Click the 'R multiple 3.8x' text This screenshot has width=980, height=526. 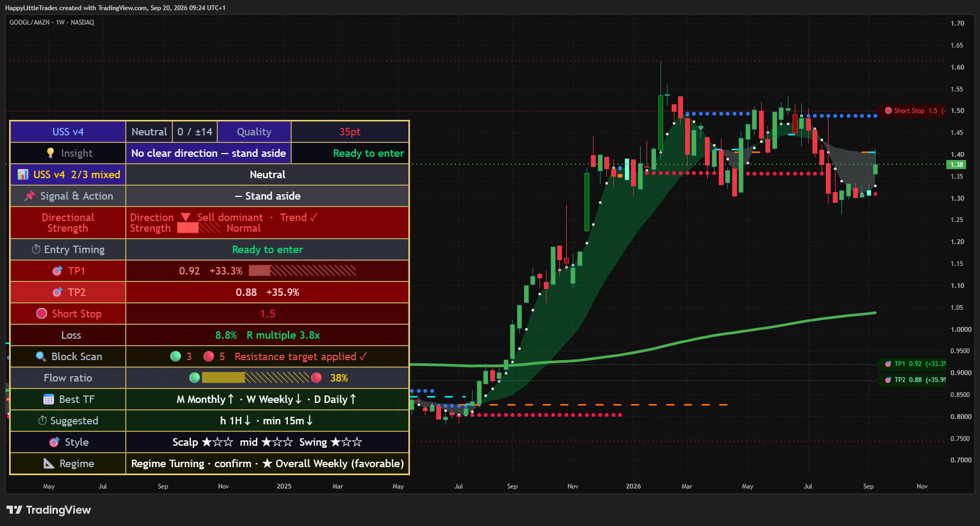point(283,335)
